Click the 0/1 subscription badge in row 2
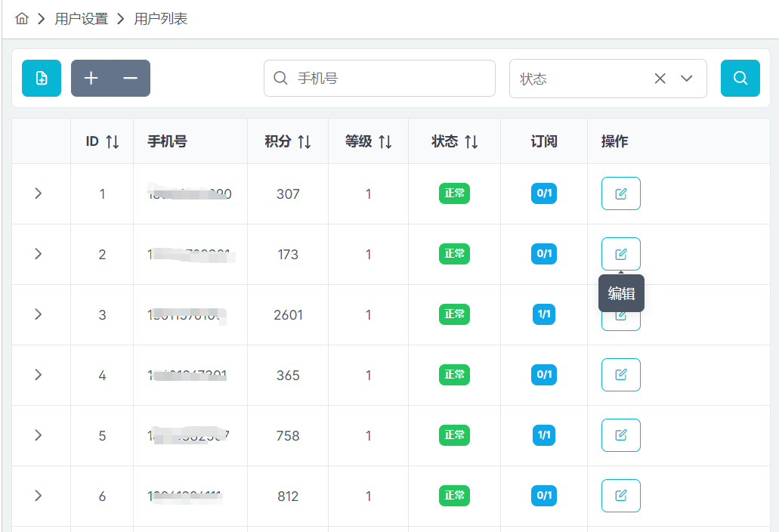The height and width of the screenshot is (532, 779). tap(544, 254)
